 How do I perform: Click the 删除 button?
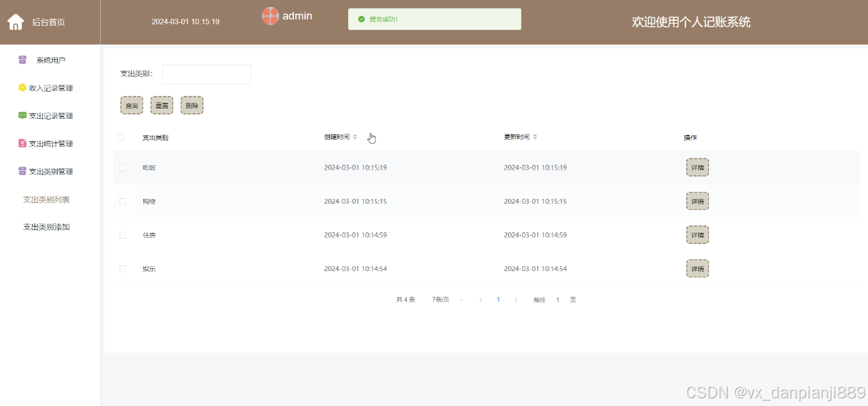tap(192, 106)
